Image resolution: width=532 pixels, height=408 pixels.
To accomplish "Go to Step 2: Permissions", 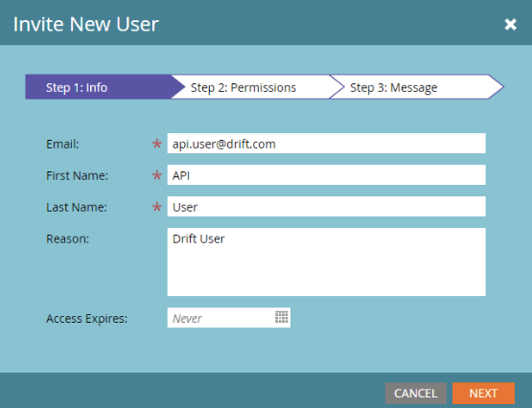I will pos(250,87).
